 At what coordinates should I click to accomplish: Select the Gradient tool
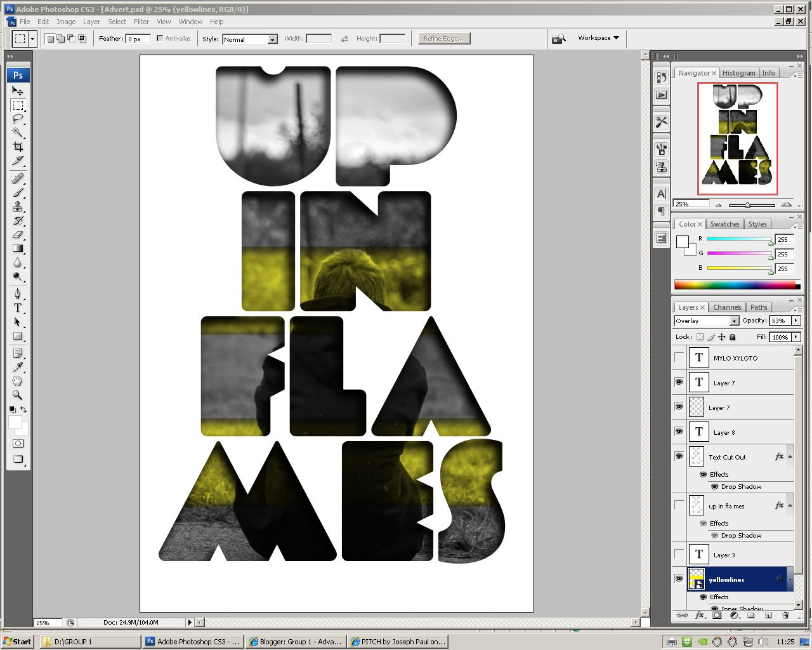pyautogui.click(x=18, y=248)
